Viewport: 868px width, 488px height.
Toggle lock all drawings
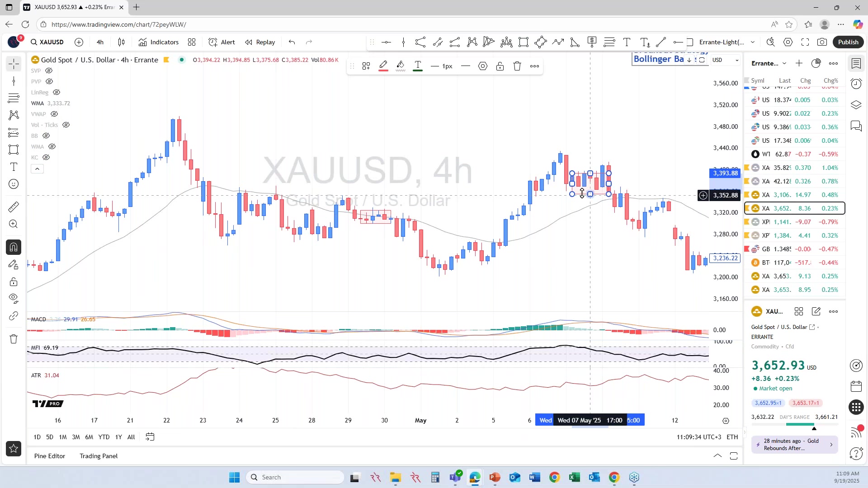[x=14, y=282]
